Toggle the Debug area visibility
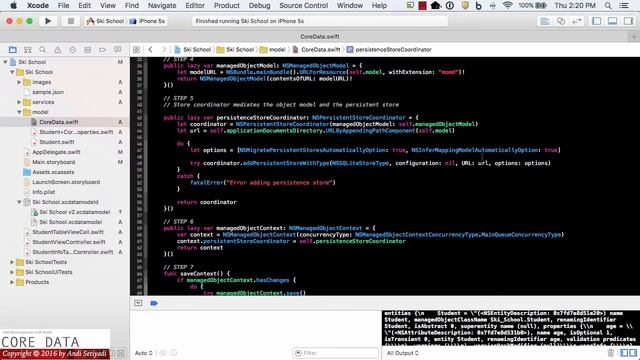The image size is (640, 360). (613, 21)
